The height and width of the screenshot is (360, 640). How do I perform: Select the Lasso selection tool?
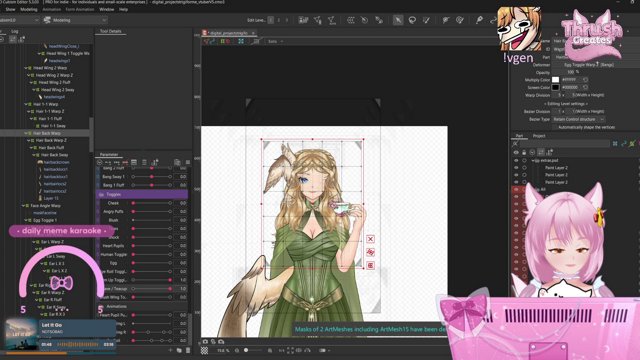pos(412,20)
